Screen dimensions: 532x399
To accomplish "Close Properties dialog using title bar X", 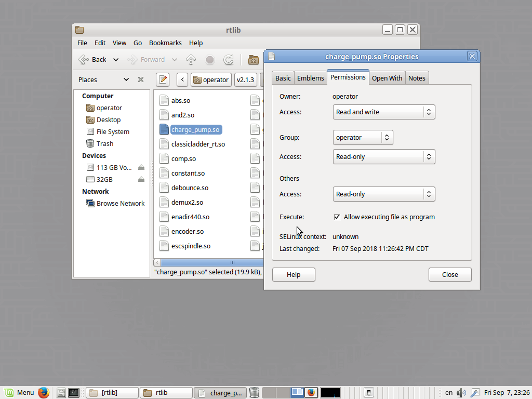I will 472,56.
